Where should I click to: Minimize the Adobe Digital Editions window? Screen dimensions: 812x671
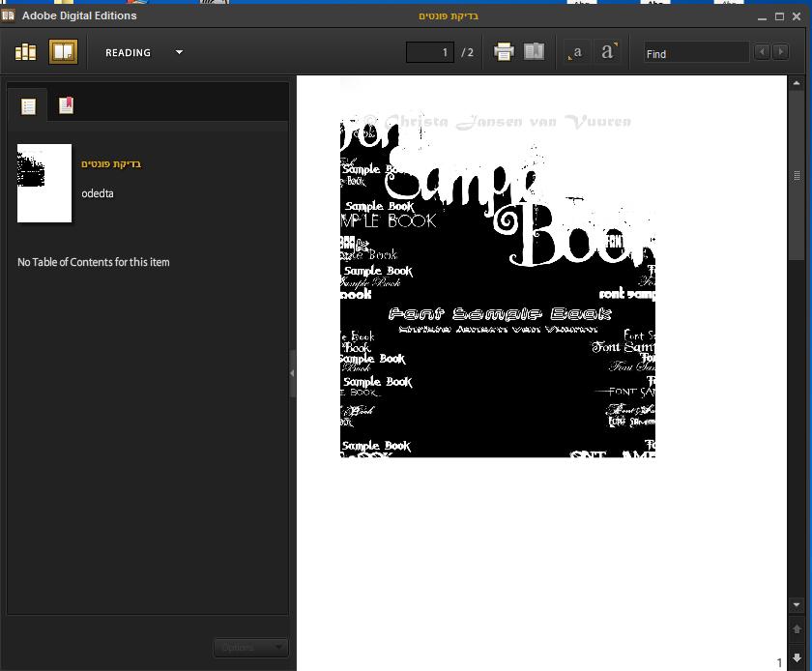pos(762,17)
